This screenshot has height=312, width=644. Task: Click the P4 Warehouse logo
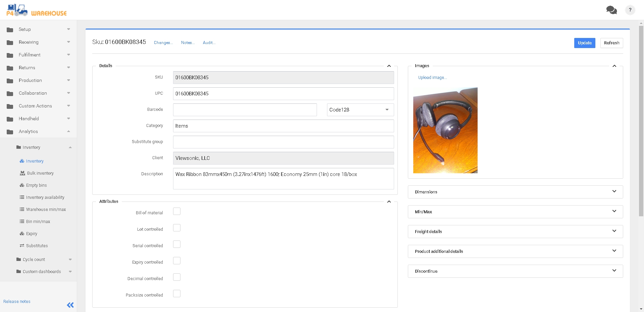point(36,10)
